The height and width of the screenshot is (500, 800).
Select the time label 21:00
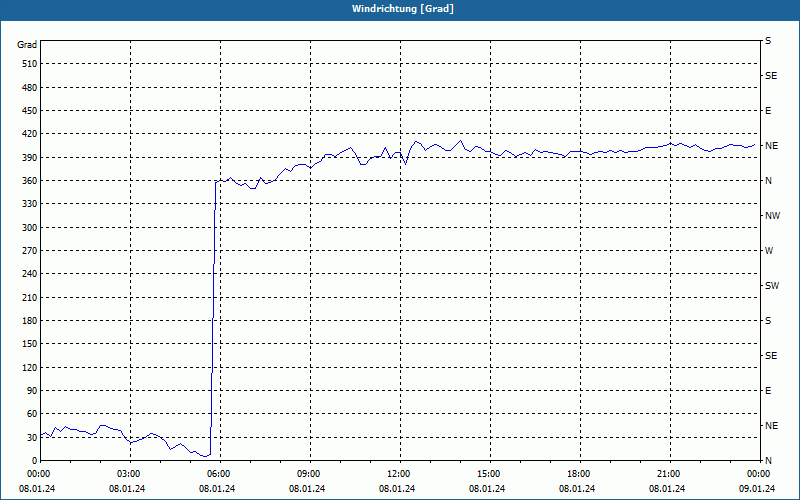point(670,474)
